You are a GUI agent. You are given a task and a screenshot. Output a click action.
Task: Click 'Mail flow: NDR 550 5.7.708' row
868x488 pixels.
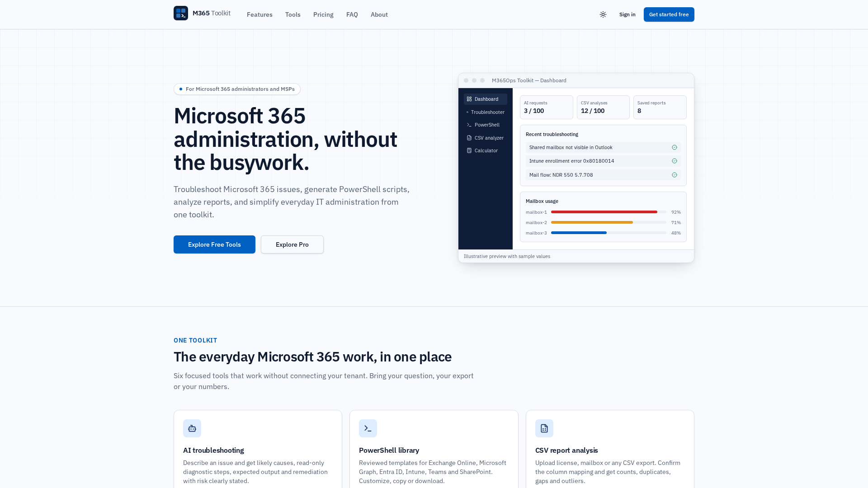603,175
